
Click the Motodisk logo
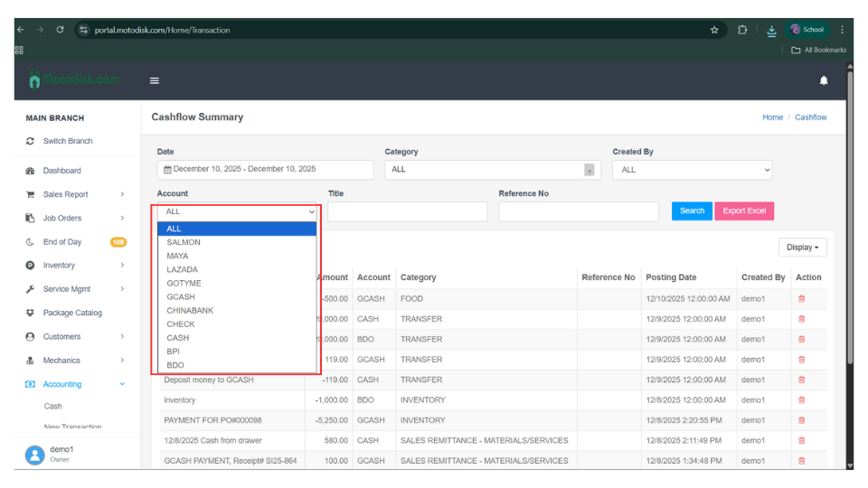pyautogui.click(x=73, y=80)
